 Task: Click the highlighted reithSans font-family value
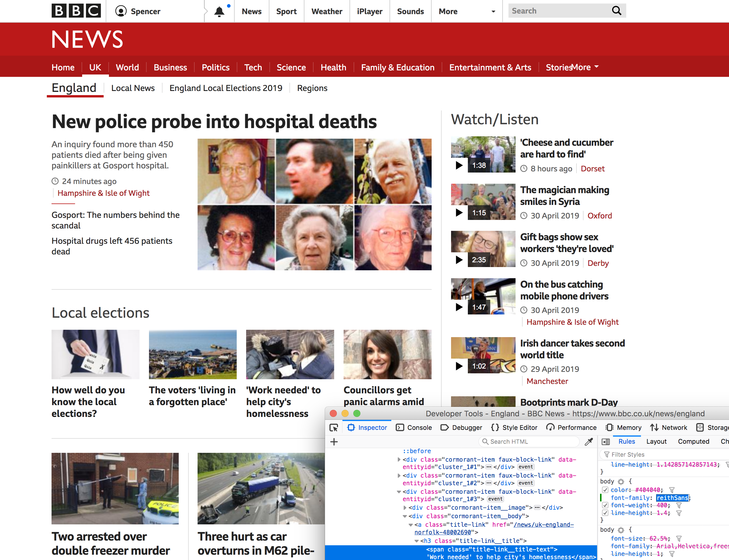[x=672, y=498]
